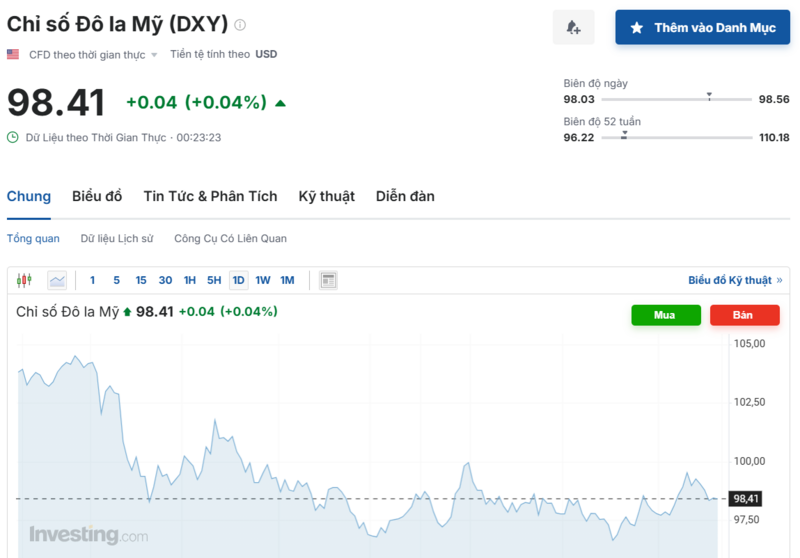Select the area chart type icon
Viewport: 800px width, 558px height.
coord(57,280)
